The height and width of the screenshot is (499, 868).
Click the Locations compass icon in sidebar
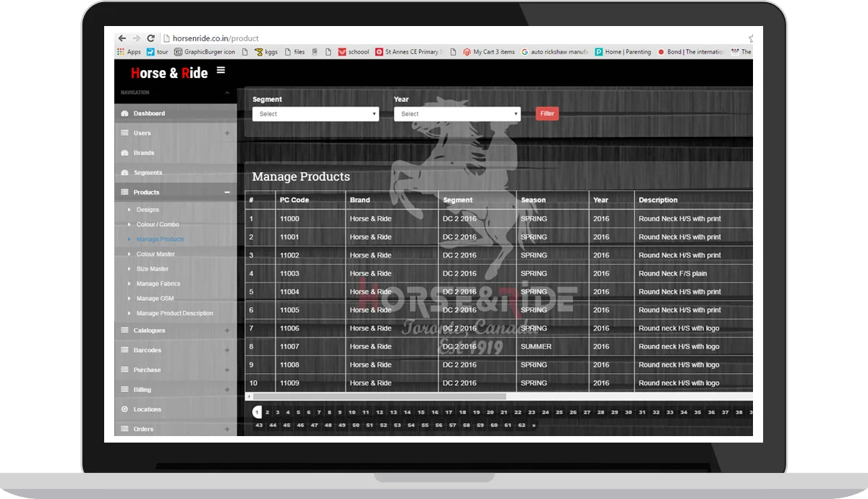[124, 409]
